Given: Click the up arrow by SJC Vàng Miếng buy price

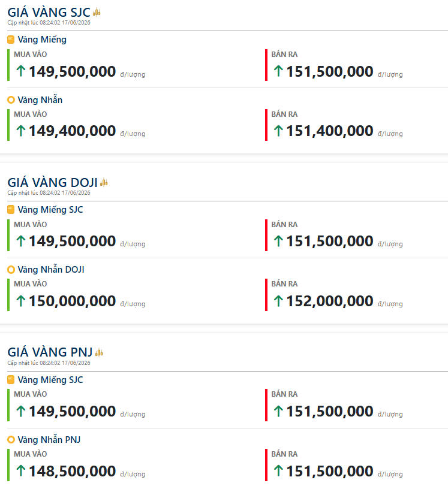Looking at the screenshot, I should (x=21, y=71).
